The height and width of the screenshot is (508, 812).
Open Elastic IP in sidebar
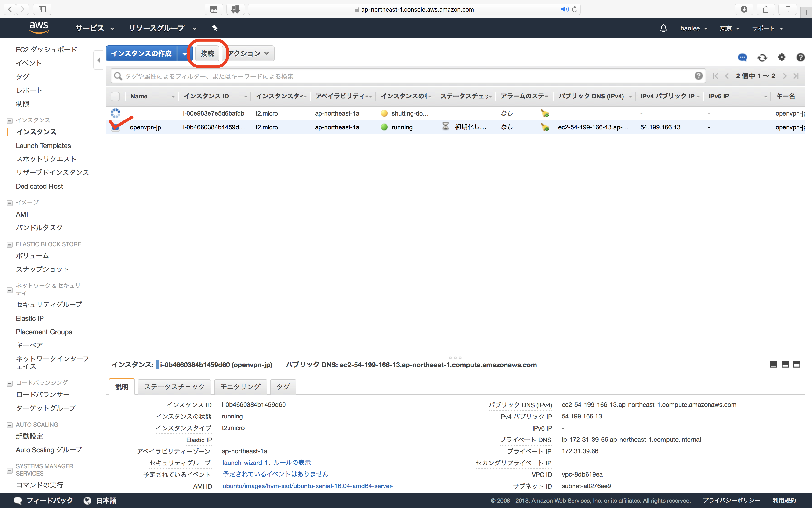[x=30, y=318]
